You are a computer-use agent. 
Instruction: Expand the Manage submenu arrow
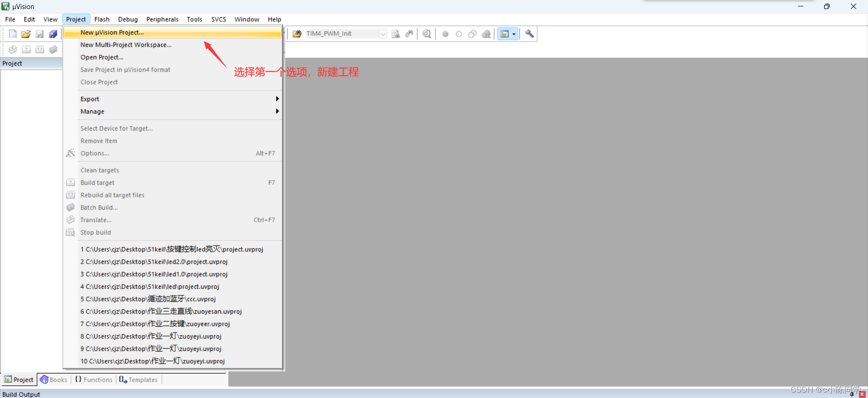(x=277, y=111)
